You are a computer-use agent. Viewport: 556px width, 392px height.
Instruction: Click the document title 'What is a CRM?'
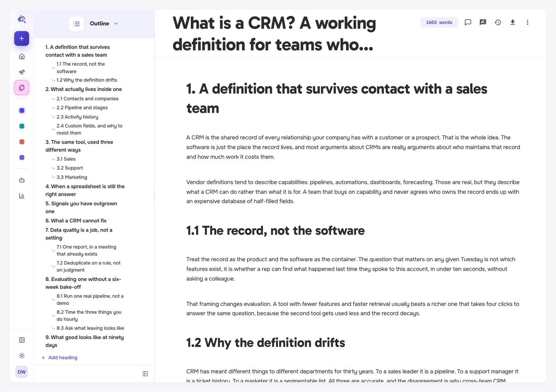pos(274,34)
